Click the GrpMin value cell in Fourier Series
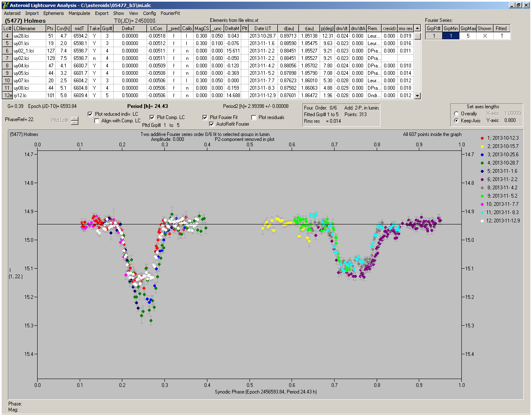Screen dimensions: 532x415 (x=451, y=36)
